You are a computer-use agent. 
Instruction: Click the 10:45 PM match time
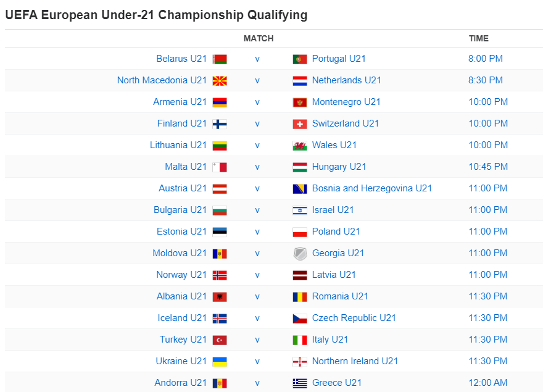pos(488,167)
